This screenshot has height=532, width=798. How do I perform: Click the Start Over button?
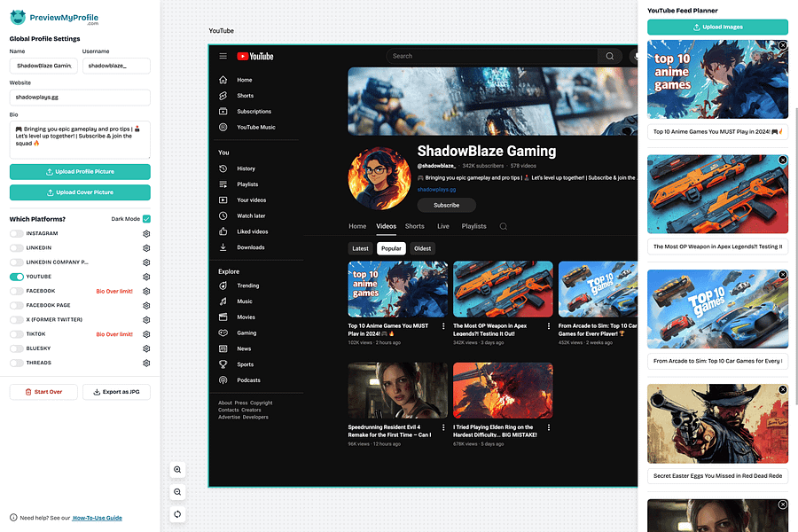(43, 392)
